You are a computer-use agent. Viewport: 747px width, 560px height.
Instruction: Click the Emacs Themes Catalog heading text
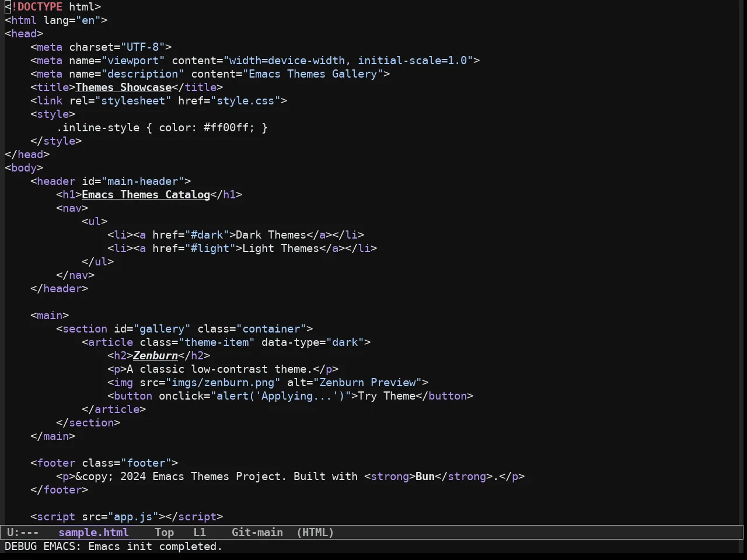(x=146, y=195)
